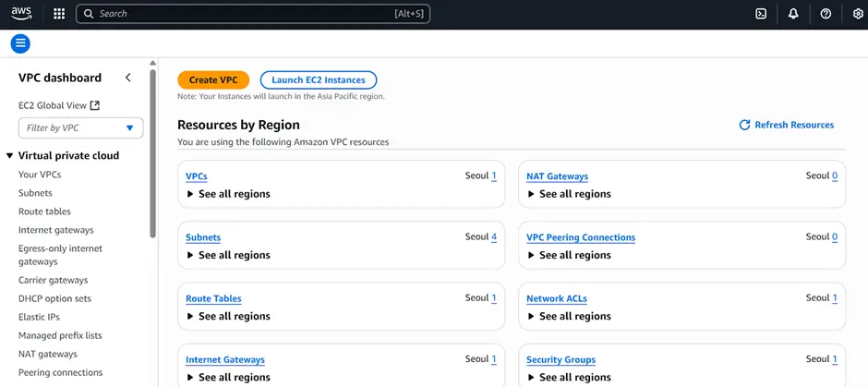Click the EC2 Global View external link icon
This screenshot has width=868, height=387.
[95, 105]
